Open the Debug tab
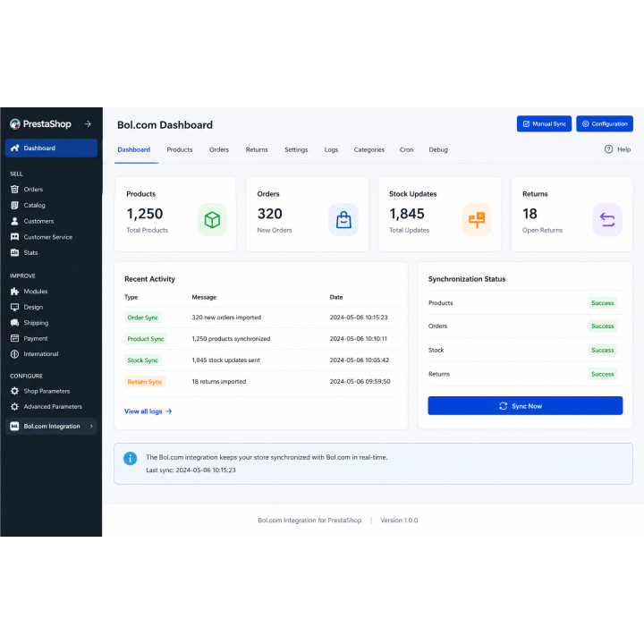 pos(438,150)
